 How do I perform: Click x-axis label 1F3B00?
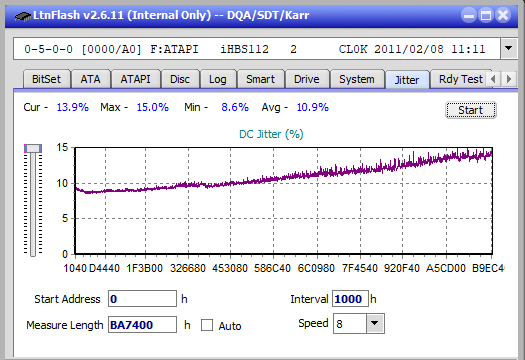pyautogui.click(x=144, y=268)
